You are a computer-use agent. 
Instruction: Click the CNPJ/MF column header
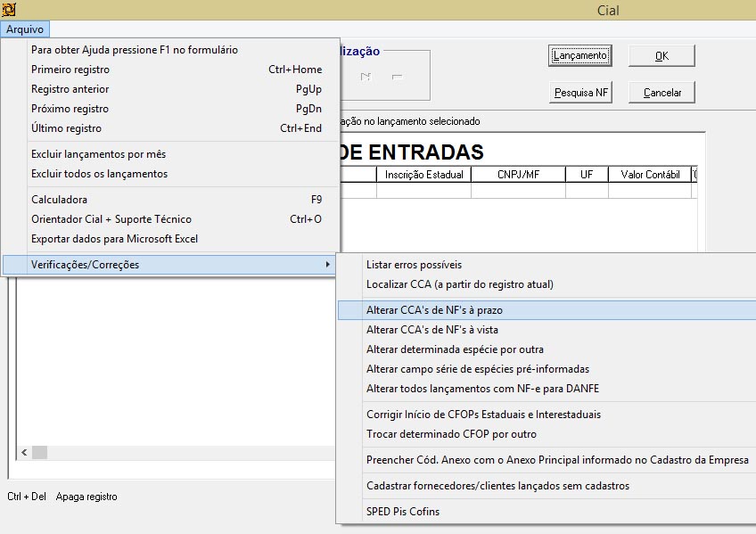(519, 175)
